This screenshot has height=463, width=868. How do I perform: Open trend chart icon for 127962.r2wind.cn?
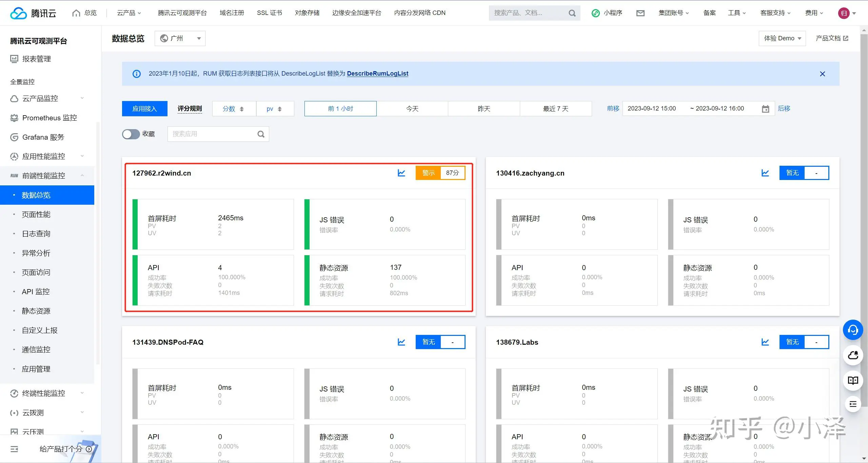[x=401, y=173]
